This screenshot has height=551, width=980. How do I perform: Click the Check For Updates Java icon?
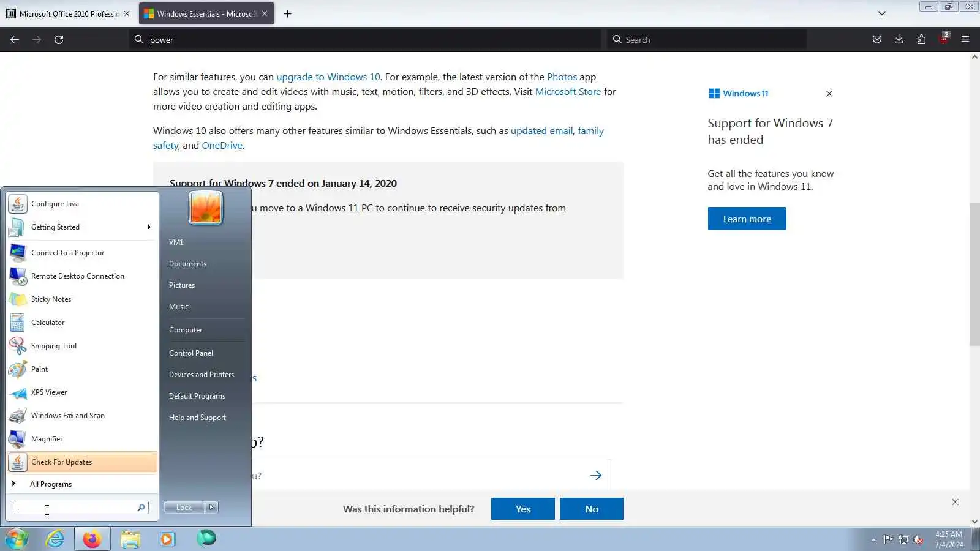pos(18,462)
